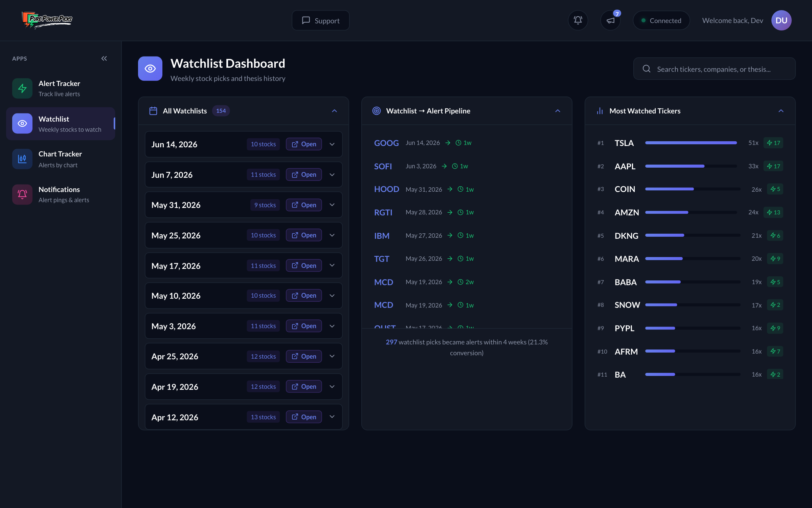Open announcements megaphone with badge 7
The width and height of the screenshot is (812, 508).
pos(610,20)
